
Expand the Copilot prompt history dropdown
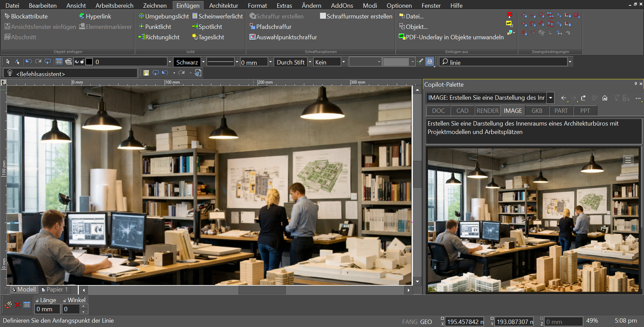click(550, 98)
